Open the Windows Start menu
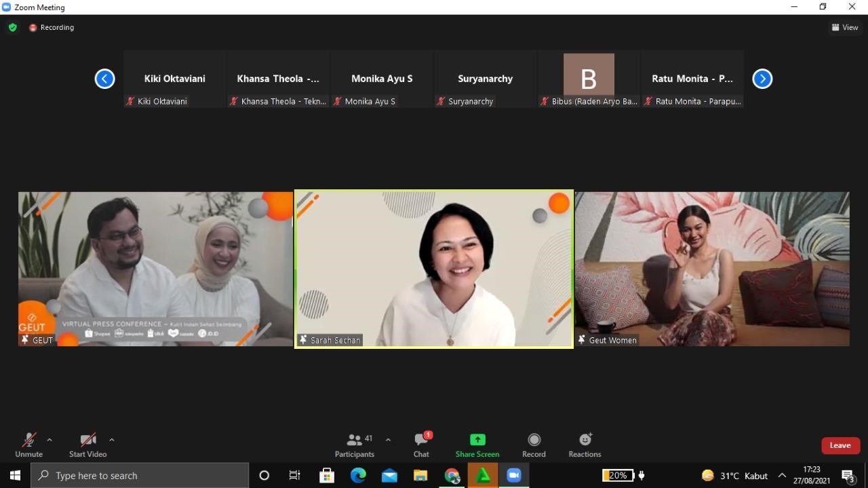Image resolution: width=868 pixels, height=488 pixels. coord(14,475)
